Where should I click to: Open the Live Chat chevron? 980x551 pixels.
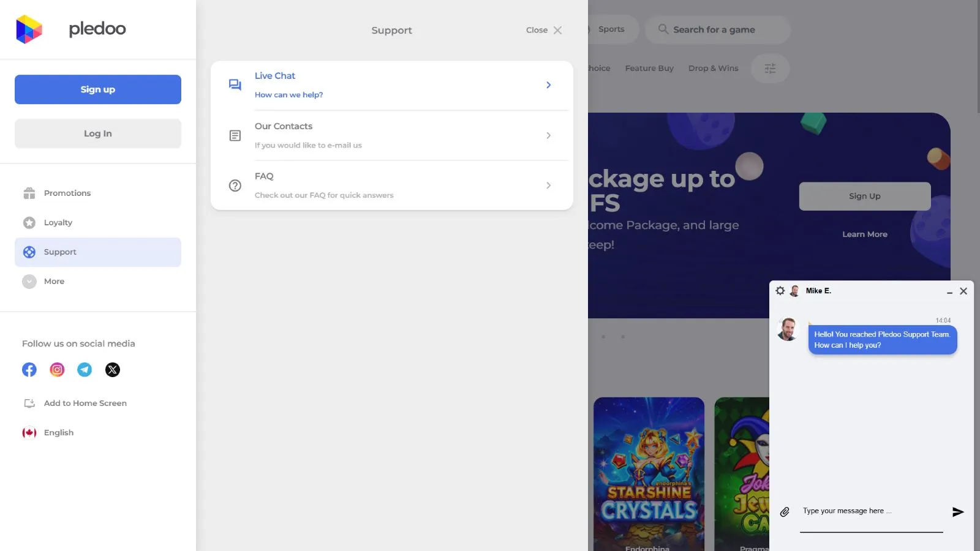(548, 85)
